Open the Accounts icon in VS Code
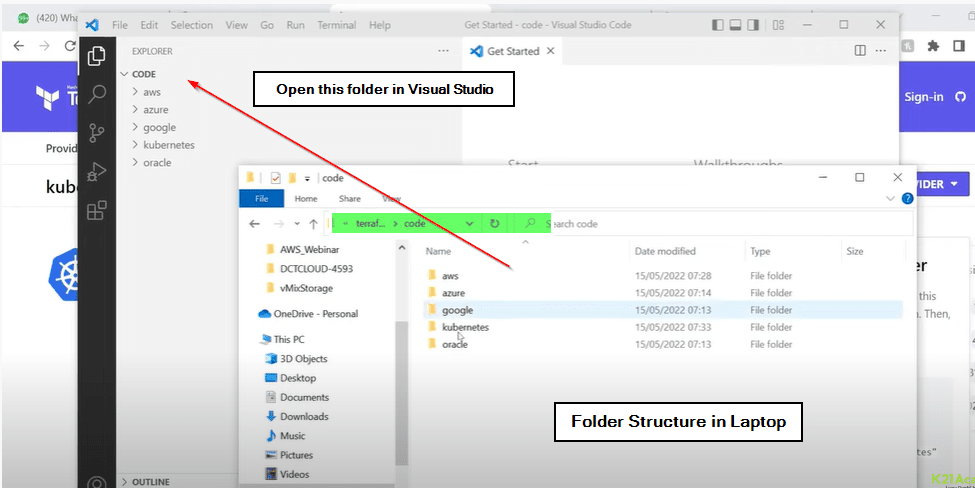975x488 pixels. coord(96,482)
